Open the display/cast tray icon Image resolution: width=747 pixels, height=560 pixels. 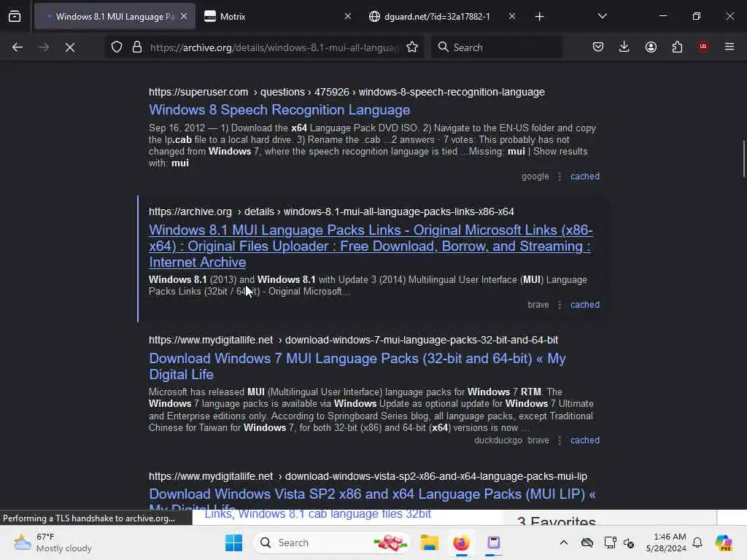pyautogui.click(x=609, y=542)
